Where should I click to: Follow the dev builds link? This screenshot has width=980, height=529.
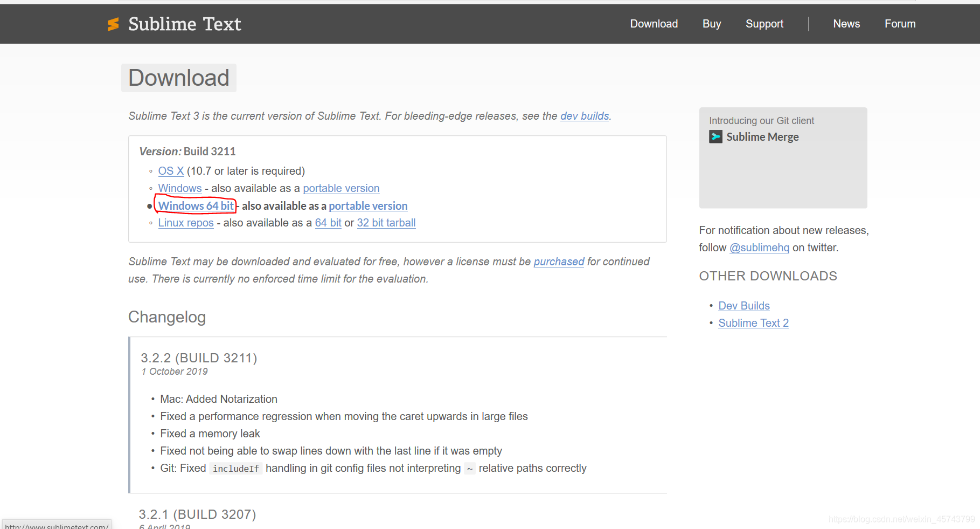pos(585,116)
